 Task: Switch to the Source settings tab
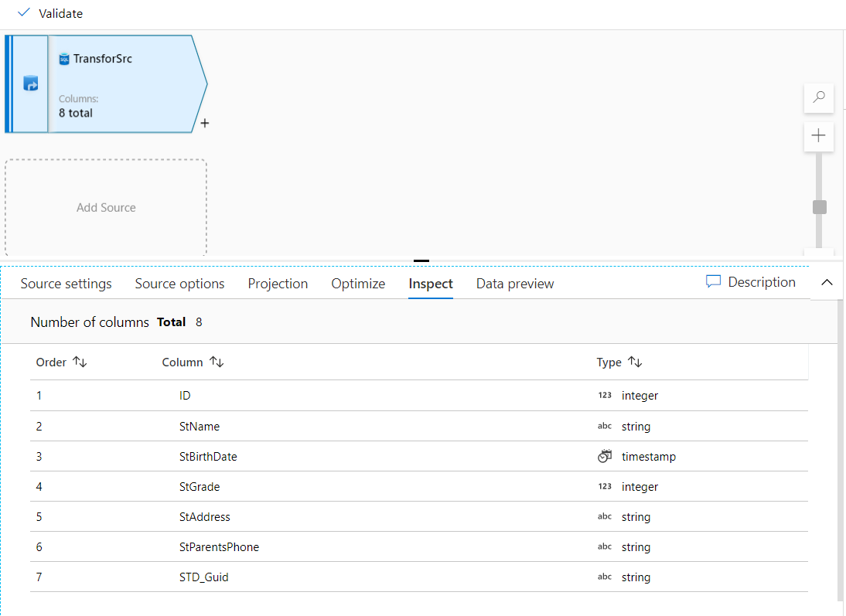[x=66, y=284]
